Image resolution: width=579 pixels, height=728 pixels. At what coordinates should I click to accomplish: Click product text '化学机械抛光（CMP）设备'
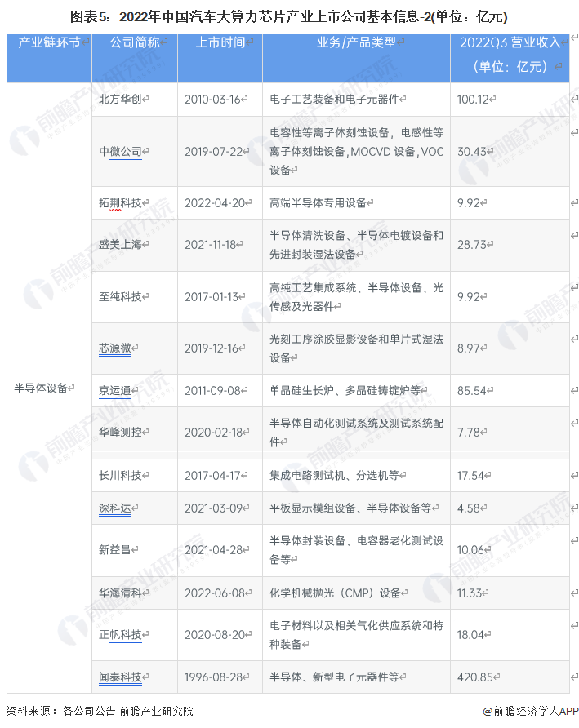click(x=335, y=593)
